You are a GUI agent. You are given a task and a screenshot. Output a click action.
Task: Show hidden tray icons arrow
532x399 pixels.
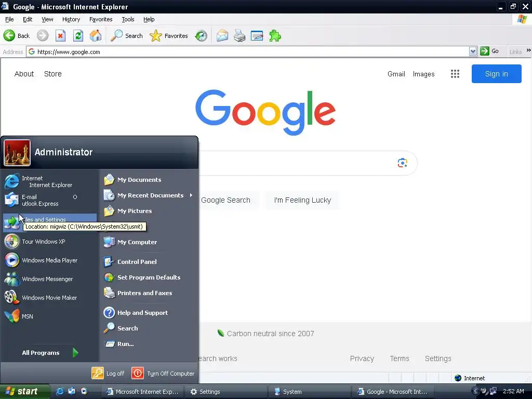[475, 391]
